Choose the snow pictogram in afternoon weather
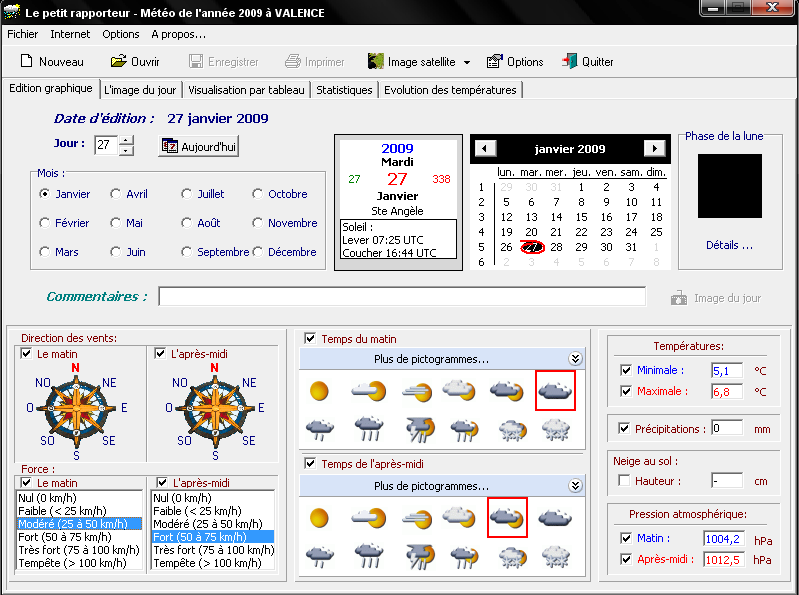The width and height of the screenshot is (799, 595). click(x=555, y=556)
